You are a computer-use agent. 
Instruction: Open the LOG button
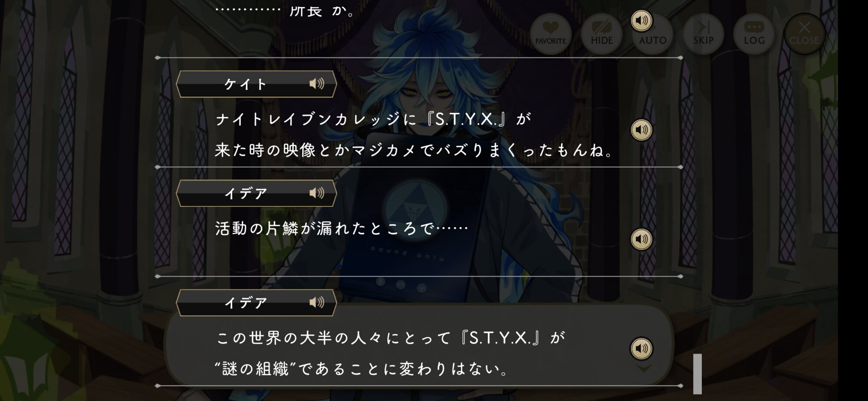754,34
